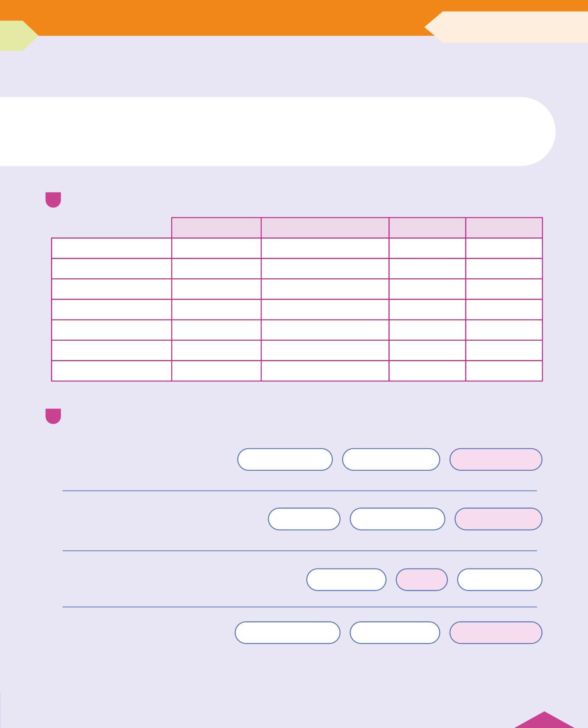588x728 pixels.
Task: Select the magenta bullet marker above the pill rows
Action: (x=53, y=416)
